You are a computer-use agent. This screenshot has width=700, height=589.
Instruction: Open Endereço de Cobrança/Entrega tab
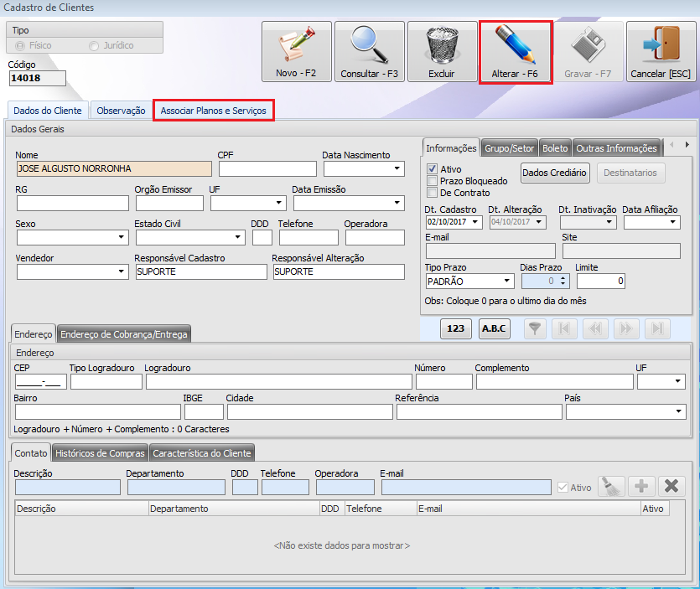click(124, 334)
